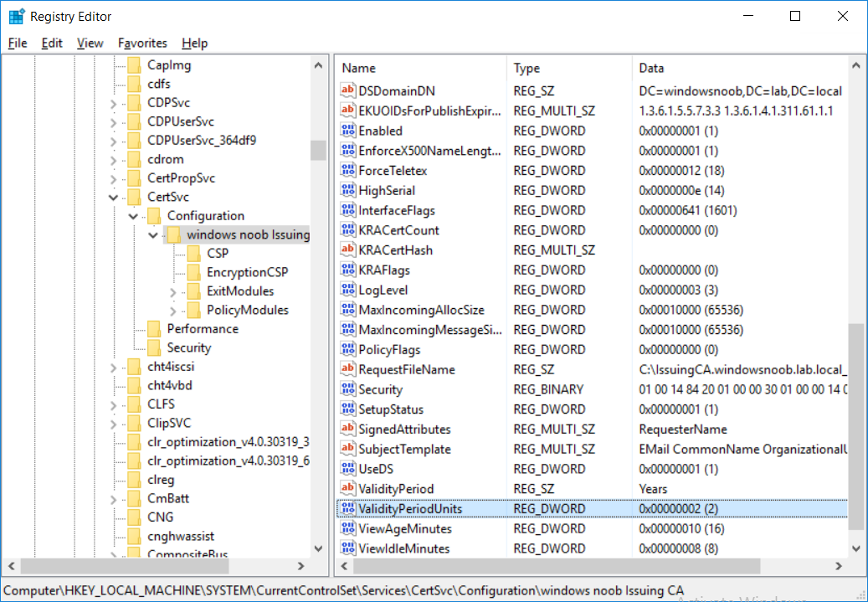Click the tree pane scroll up arrow
868x602 pixels.
coord(318,65)
